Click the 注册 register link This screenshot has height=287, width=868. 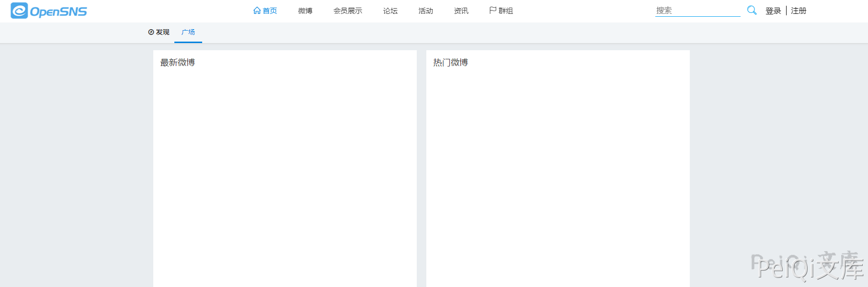click(x=799, y=11)
